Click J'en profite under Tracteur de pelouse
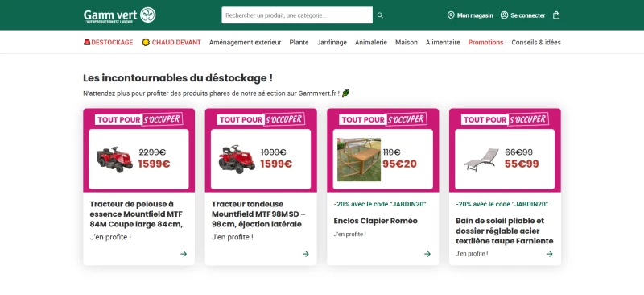Viewport: 644px width, 295px height. tap(110, 238)
